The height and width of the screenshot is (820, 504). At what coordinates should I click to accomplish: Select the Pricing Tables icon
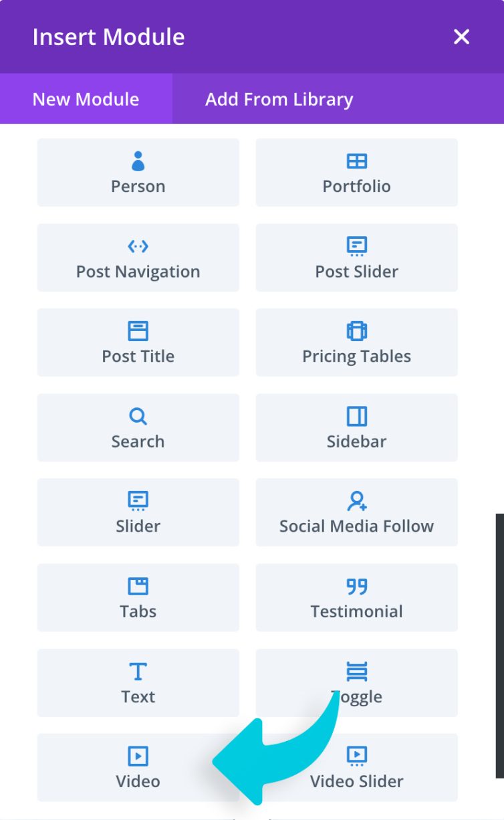coord(357,331)
